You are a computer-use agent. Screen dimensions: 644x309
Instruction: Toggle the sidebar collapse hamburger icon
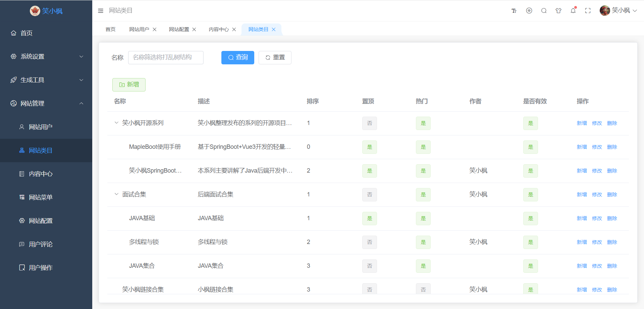coord(101,11)
